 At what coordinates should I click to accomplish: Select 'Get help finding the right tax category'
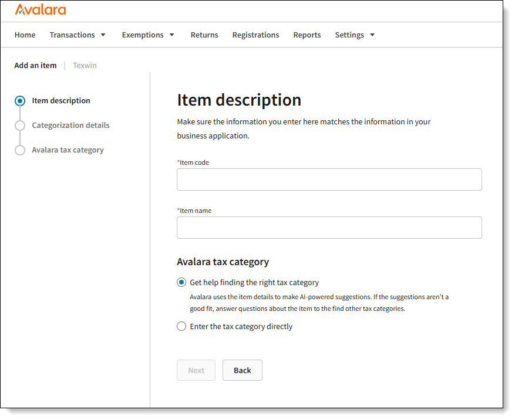pos(181,282)
